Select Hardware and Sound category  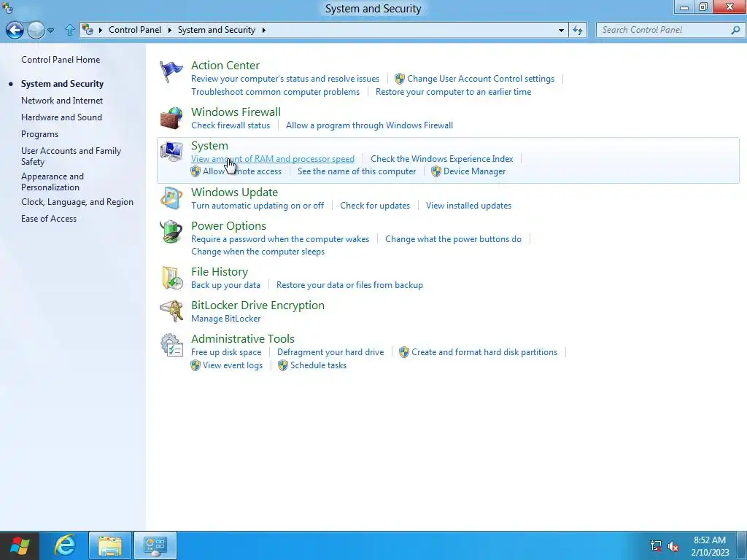click(61, 117)
